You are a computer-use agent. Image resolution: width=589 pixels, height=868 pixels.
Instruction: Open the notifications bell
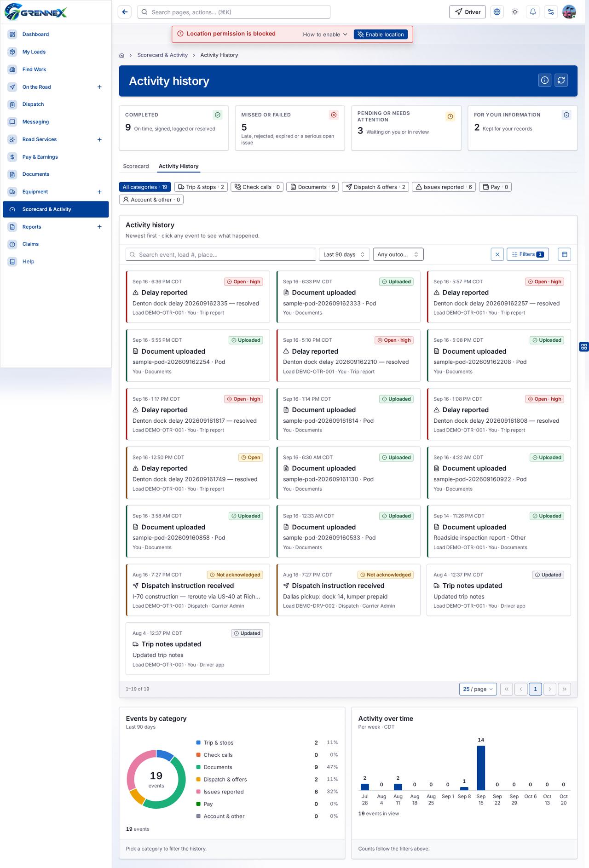click(533, 12)
